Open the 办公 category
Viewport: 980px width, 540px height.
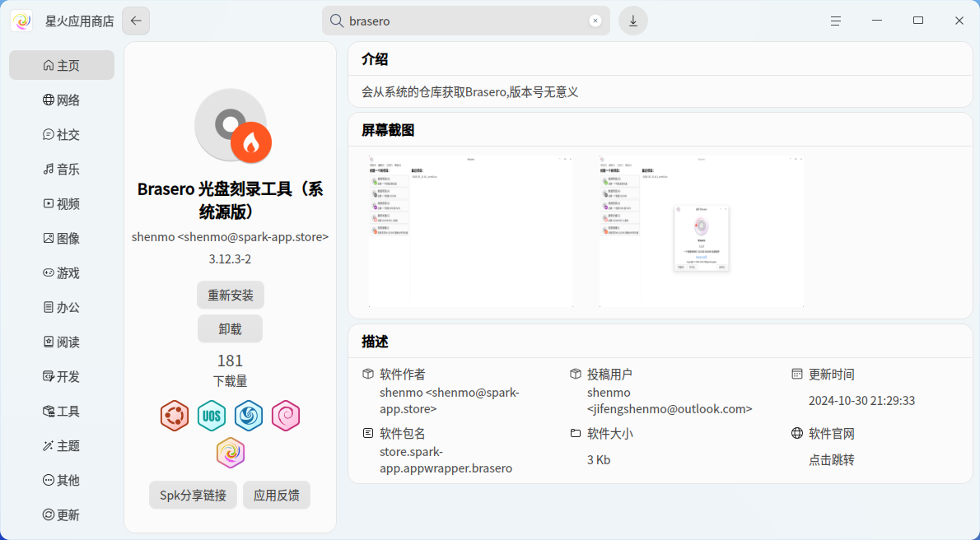click(x=61, y=307)
